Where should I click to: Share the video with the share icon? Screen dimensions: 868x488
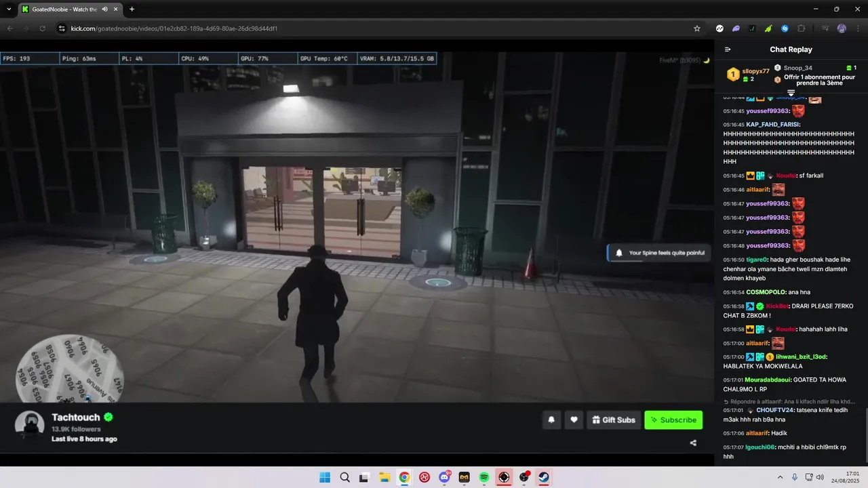pyautogui.click(x=693, y=443)
